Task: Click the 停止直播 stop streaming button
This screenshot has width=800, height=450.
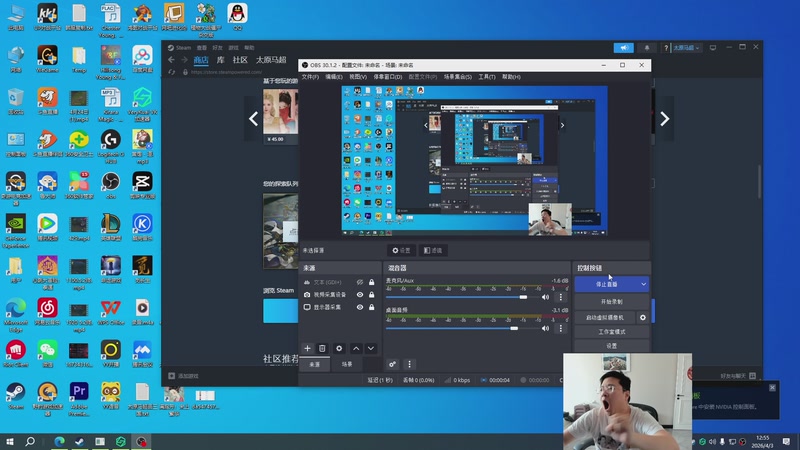Action: click(607, 284)
